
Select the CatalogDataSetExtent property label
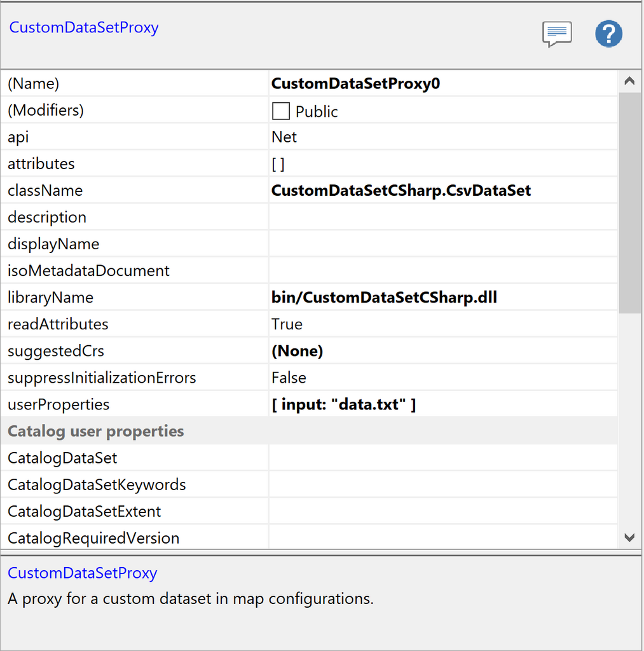pos(85,512)
